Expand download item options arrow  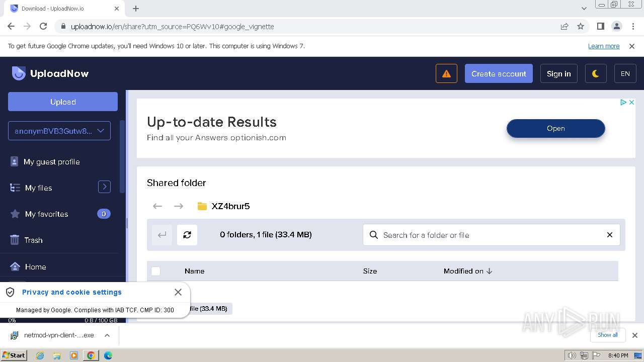107,335
